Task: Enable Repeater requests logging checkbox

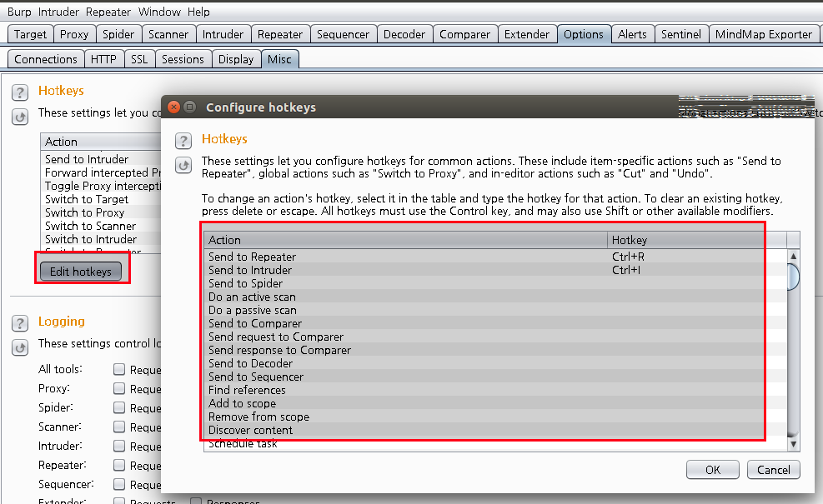Action: tap(119, 465)
